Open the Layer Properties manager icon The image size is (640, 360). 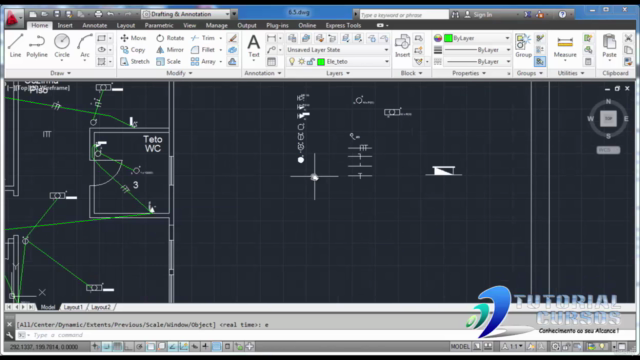pos(292,38)
